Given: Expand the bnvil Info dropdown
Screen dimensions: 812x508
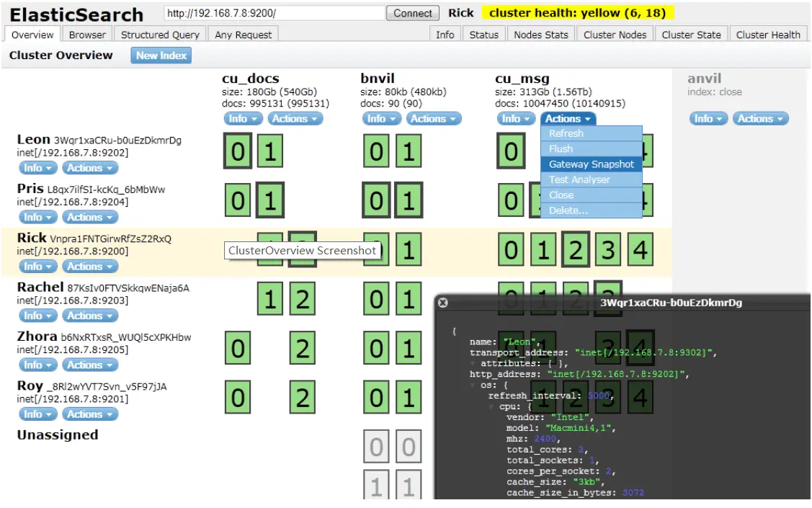Looking at the screenshot, I should click(x=381, y=119).
